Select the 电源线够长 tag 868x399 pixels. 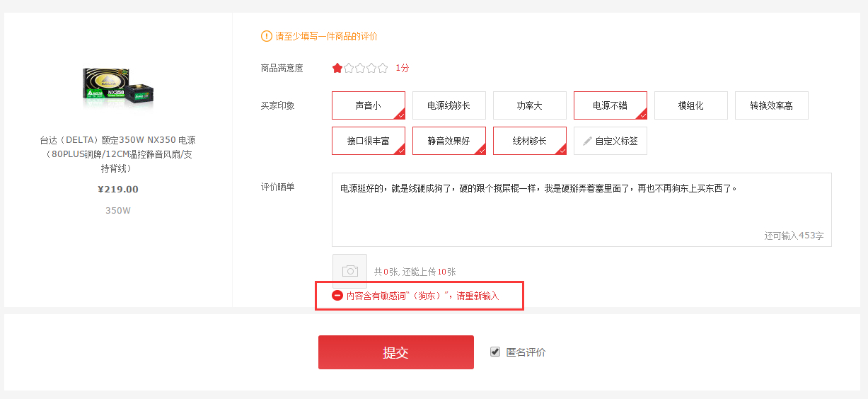[x=449, y=105]
